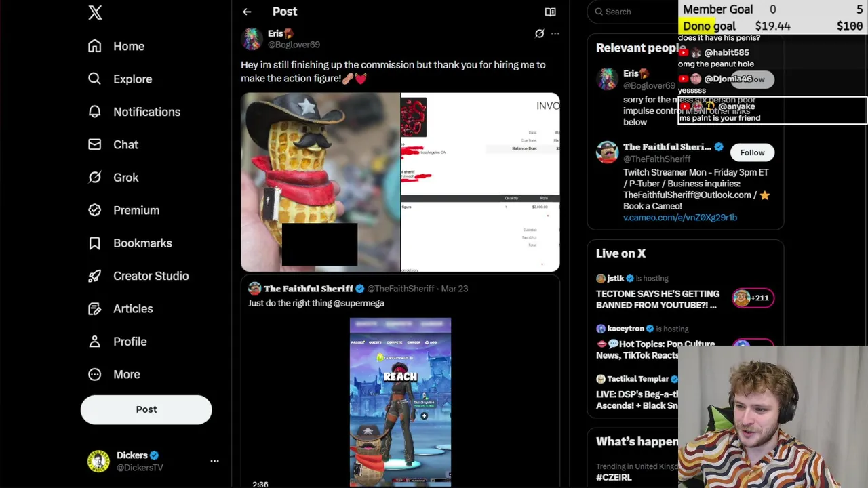This screenshot has height=488, width=868.
Task: Click the Post button
Action: pos(146,409)
